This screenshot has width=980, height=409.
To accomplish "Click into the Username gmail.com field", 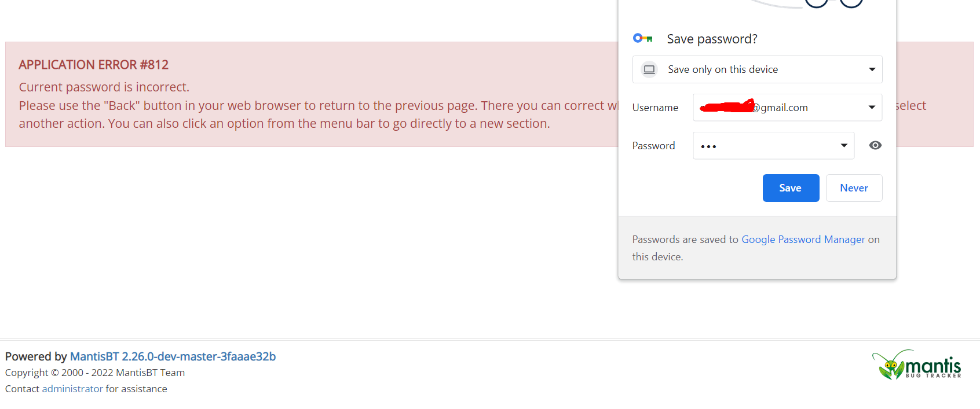I will coord(776,108).
